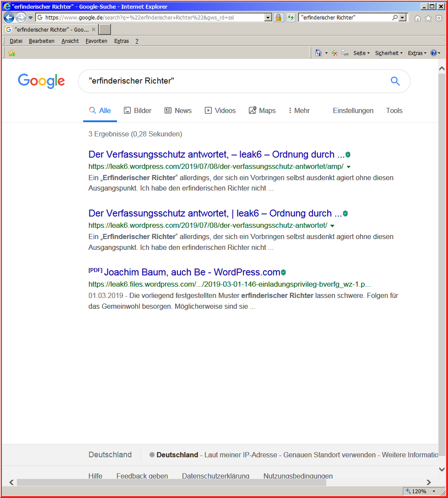Open Favorites via the star icon at top right
This screenshot has width=448, height=498.
[429, 19]
